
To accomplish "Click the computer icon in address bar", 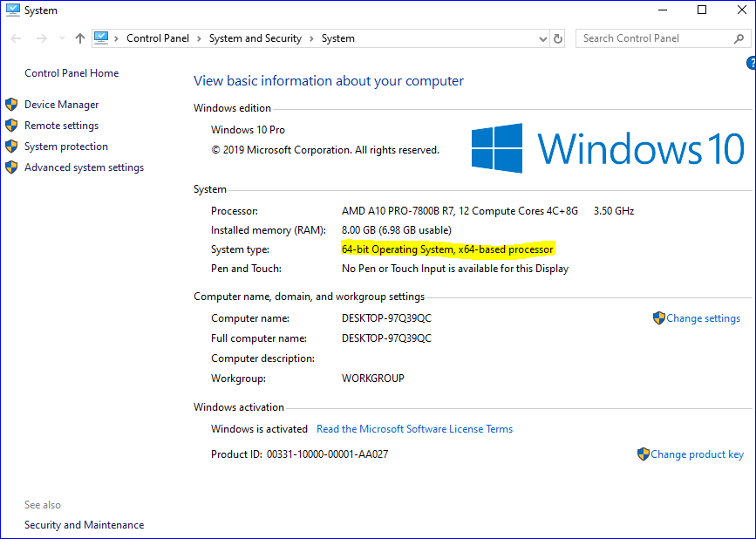I will [101, 38].
